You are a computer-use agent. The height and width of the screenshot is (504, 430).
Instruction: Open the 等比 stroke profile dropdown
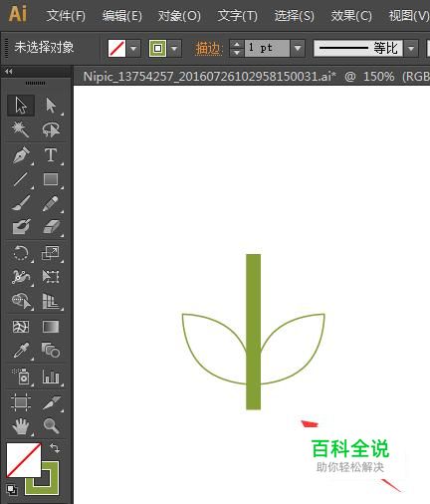tap(411, 49)
